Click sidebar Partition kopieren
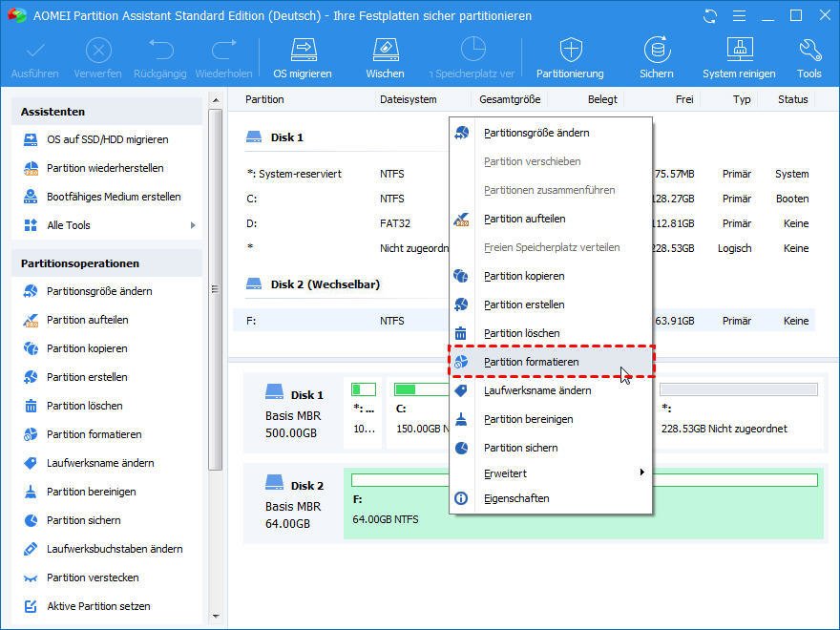The width and height of the screenshot is (840, 630). pos(87,348)
